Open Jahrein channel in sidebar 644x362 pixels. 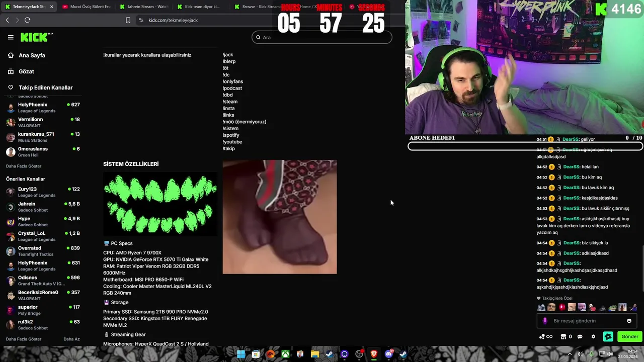coord(43,207)
